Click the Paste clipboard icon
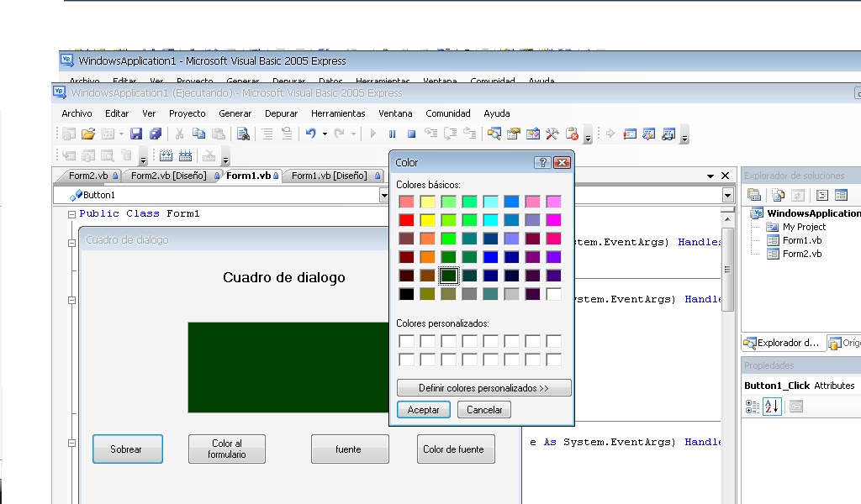The image size is (861, 504). 218,134
